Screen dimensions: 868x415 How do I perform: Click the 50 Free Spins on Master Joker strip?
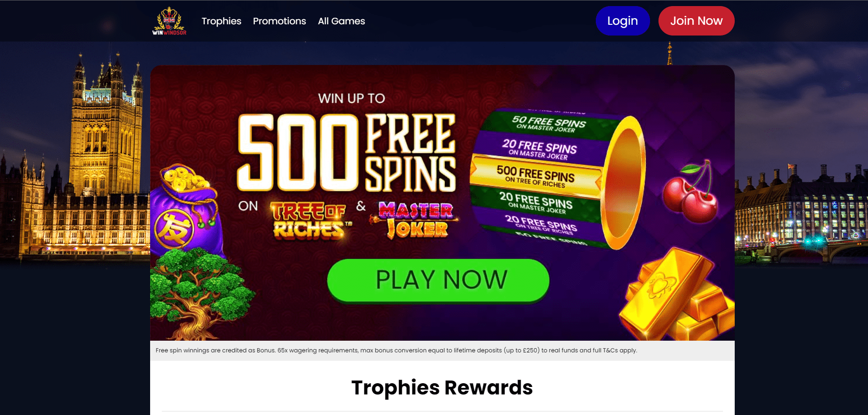point(548,124)
